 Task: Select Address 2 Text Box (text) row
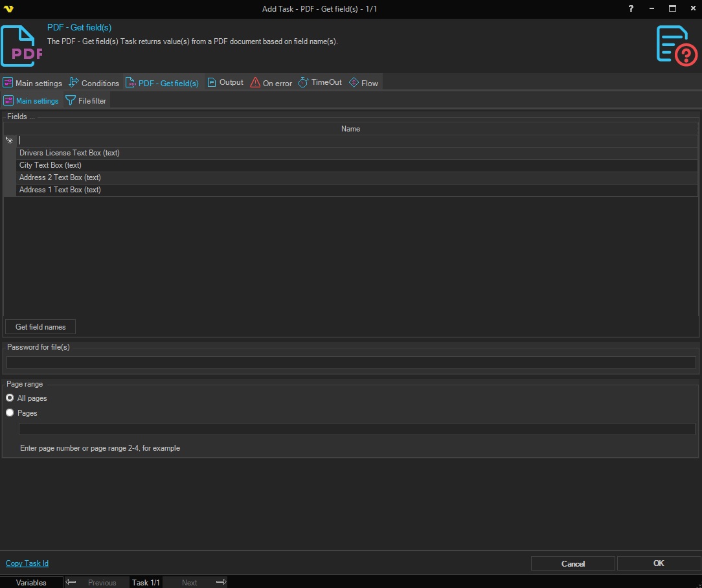[x=357, y=178]
